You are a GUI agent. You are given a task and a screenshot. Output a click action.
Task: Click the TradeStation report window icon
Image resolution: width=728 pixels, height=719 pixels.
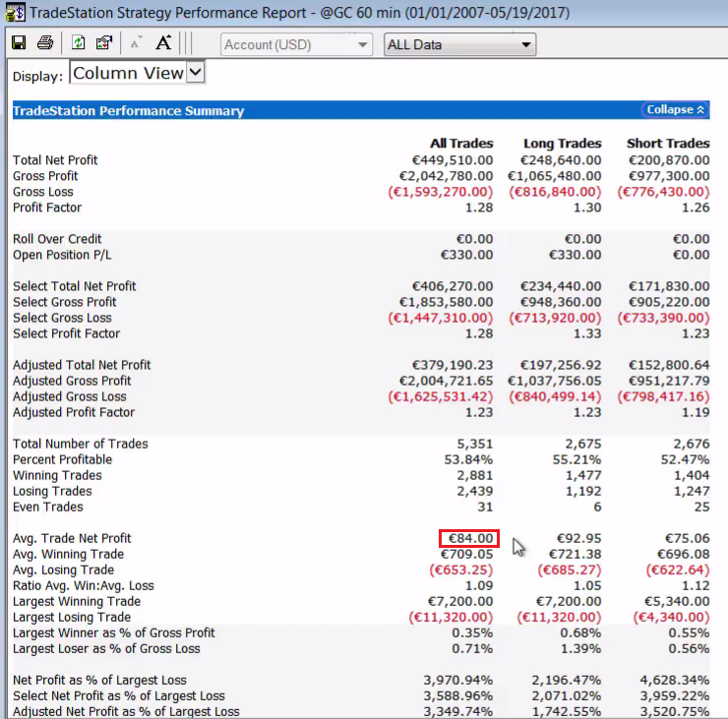(16, 13)
